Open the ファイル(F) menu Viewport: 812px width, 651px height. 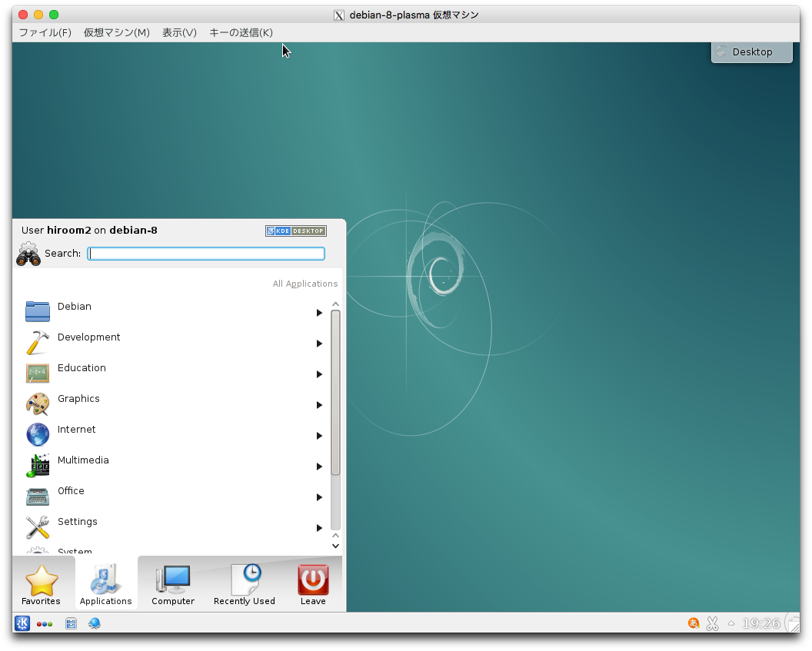click(45, 32)
